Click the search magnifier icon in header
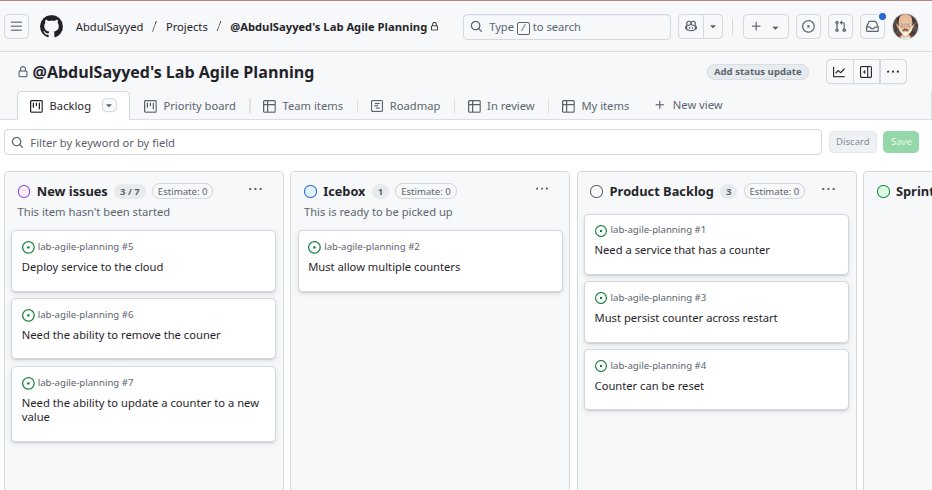932x490 pixels. click(x=476, y=27)
